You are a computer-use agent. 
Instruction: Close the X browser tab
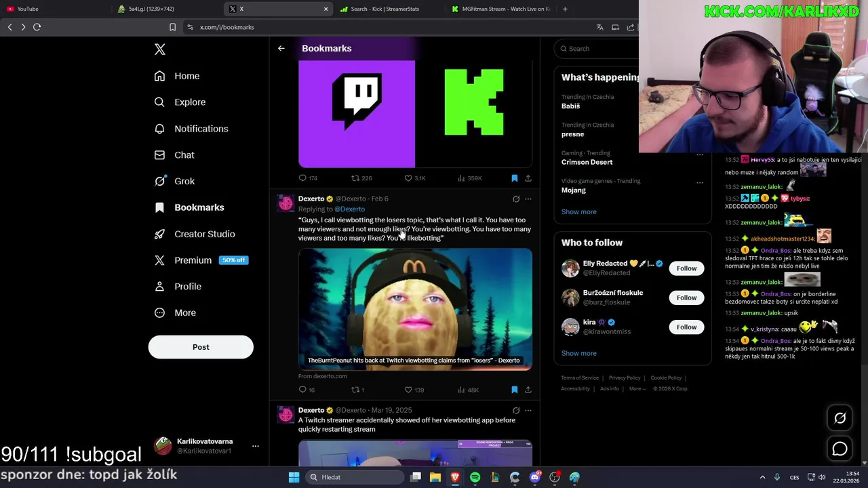tap(325, 9)
